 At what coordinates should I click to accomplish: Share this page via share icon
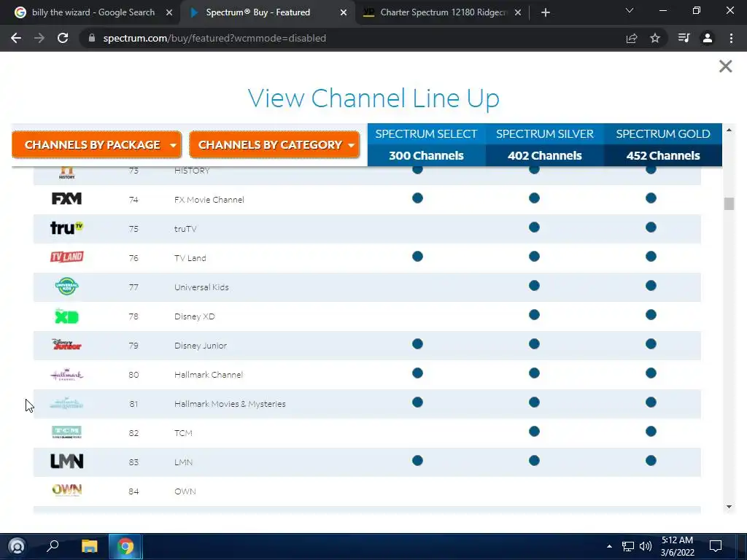pos(632,38)
